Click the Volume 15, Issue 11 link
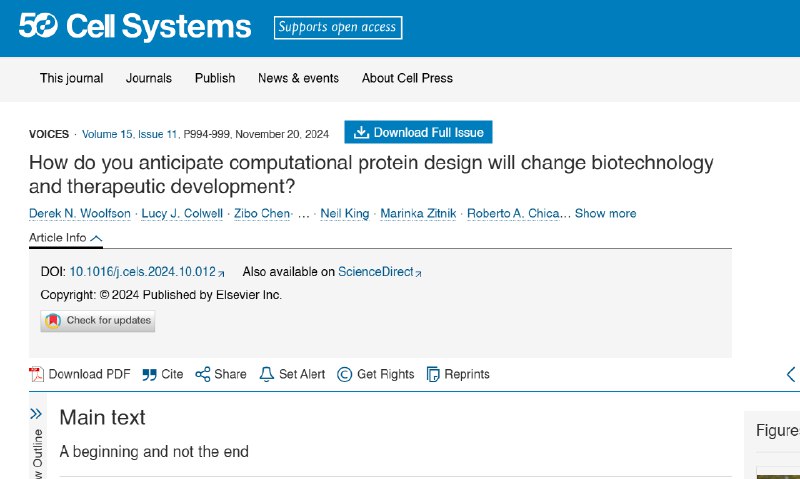This screenshot has width=800, height=479. pyautogui.click(x=129, y=134)
